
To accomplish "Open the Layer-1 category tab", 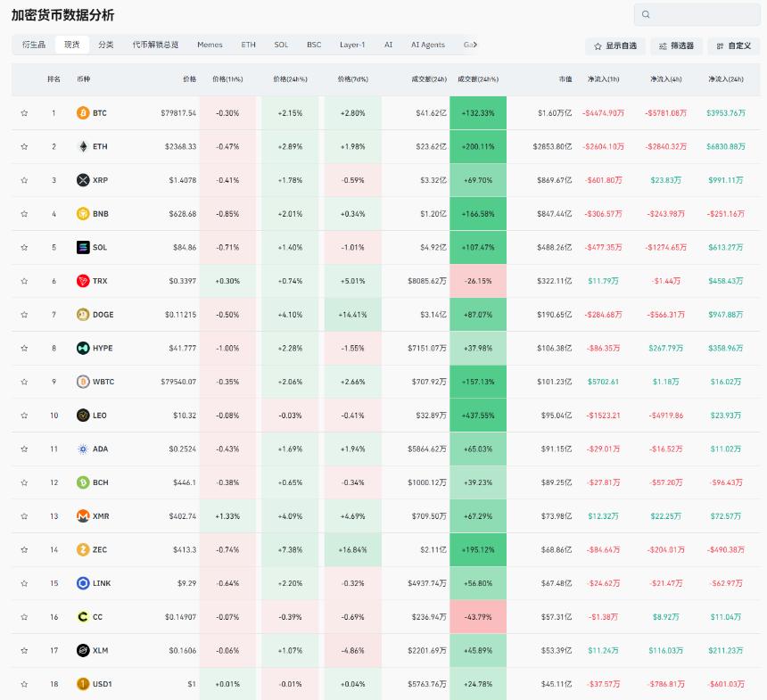I will [x=352, y=45].
